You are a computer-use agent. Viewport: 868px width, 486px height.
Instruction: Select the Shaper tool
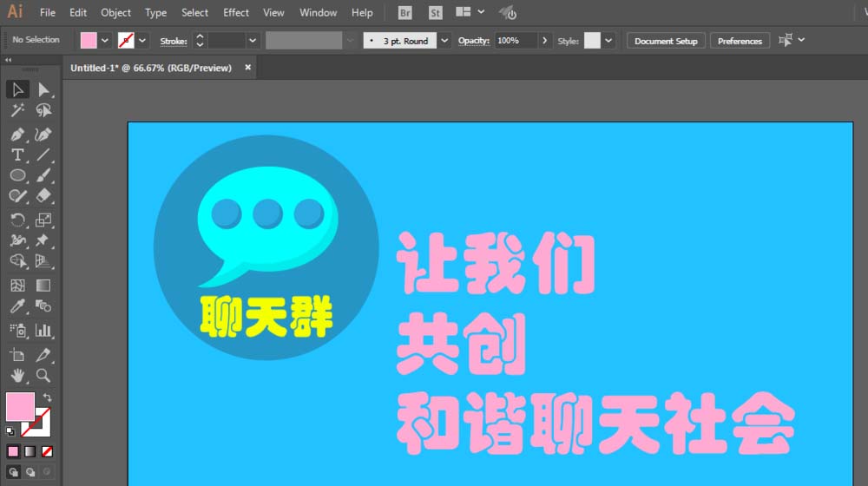[x=17, y=196]
